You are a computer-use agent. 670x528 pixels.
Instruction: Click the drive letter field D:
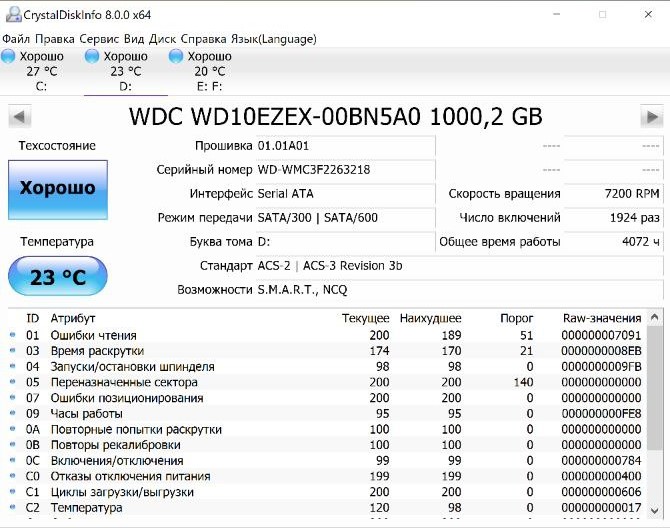(345, 242)
